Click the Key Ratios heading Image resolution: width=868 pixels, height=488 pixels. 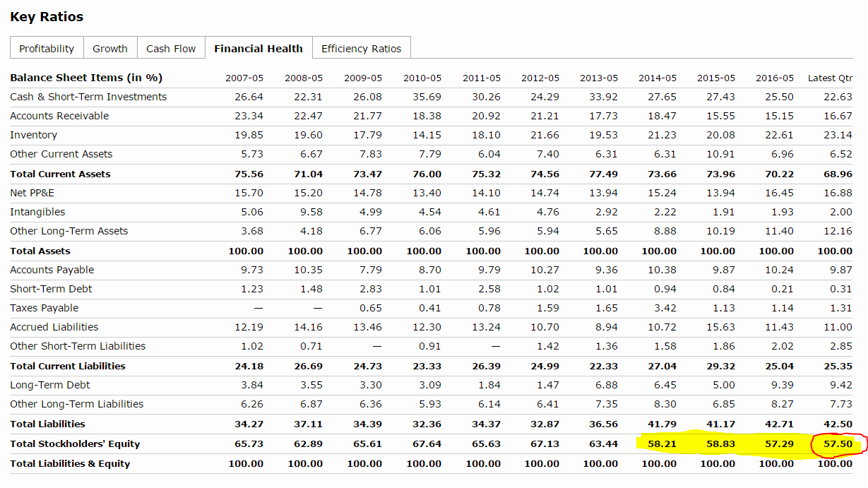tap(47, 17)
